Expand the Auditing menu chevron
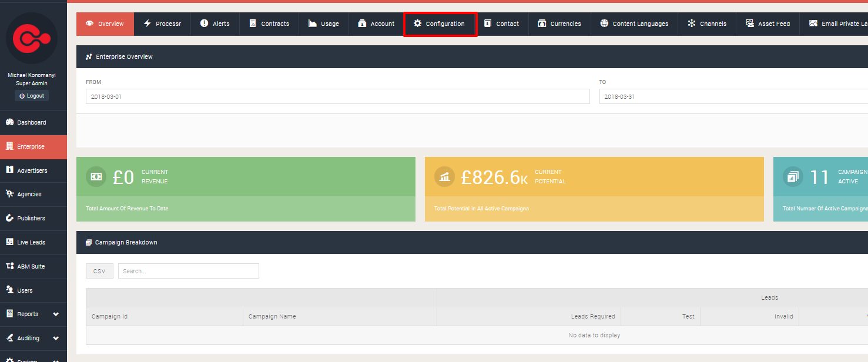The width and height of the screenshot is (868, 362). [56, 338]
